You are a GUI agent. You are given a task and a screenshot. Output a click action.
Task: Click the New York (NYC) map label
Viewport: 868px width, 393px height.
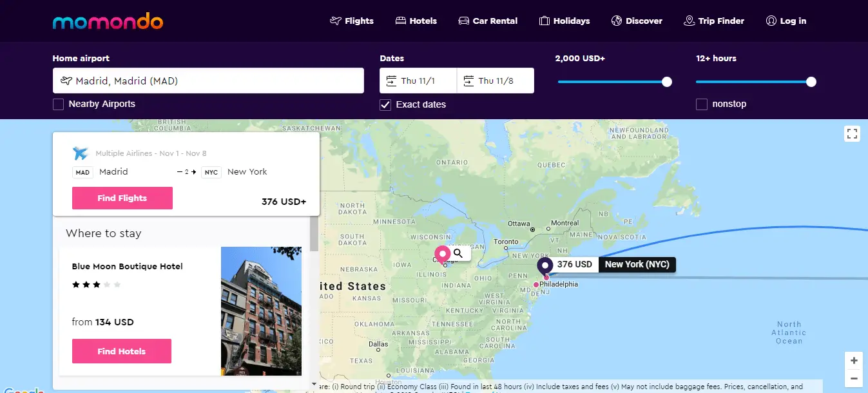point(637,264)
